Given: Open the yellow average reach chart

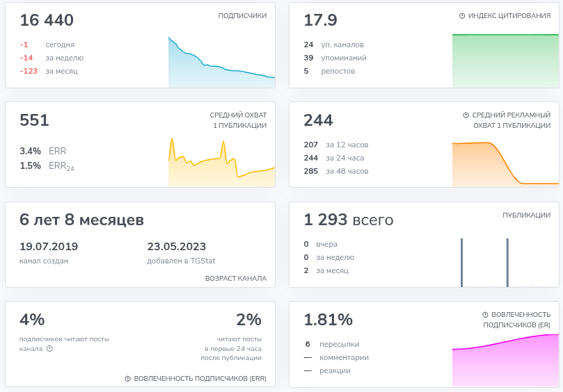Looking at the screenshot, I should coord(221,162).
